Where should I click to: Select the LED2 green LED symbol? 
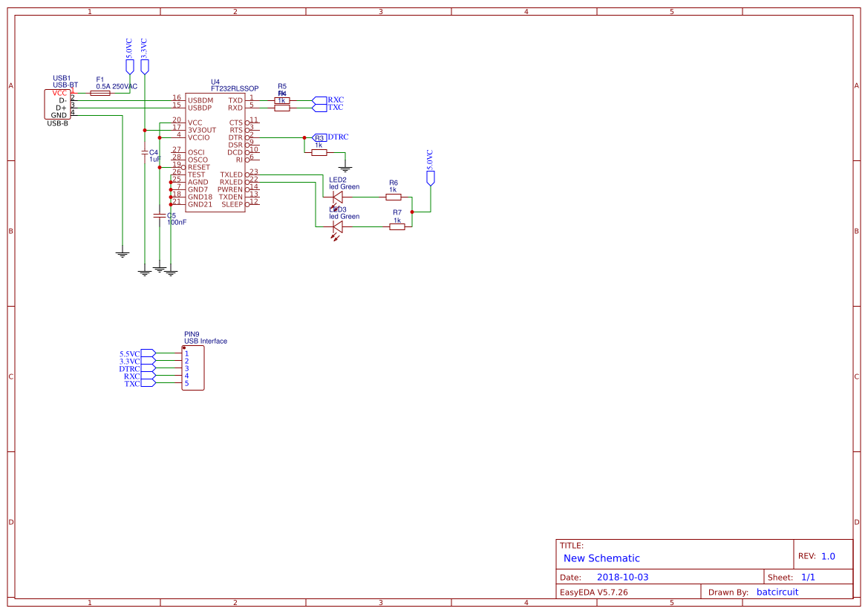pos(337,198)
